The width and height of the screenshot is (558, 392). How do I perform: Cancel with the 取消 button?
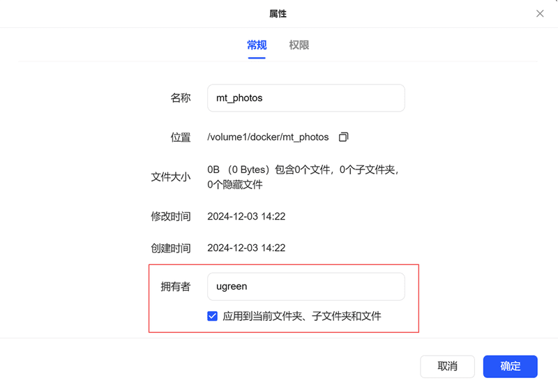pyautogui.click(x=447, y=366)
